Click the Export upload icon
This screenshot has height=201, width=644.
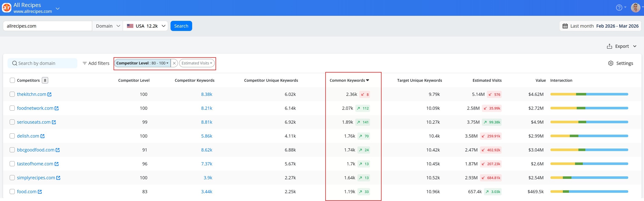click(x=610, y=46)
